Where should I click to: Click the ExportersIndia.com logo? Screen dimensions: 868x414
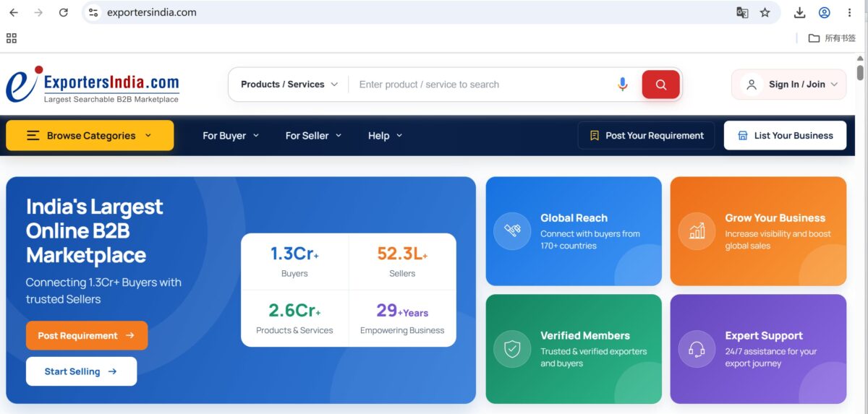point(93,85)
